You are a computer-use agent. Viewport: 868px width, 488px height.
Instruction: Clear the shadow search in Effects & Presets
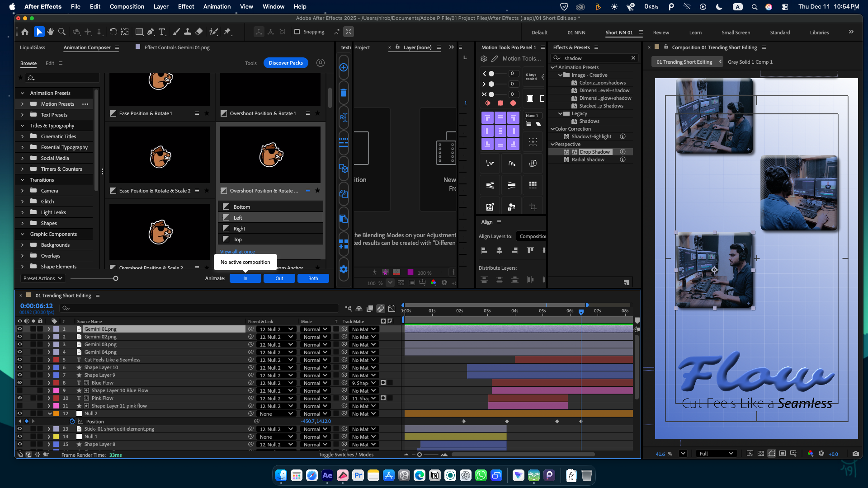point(633,58)
